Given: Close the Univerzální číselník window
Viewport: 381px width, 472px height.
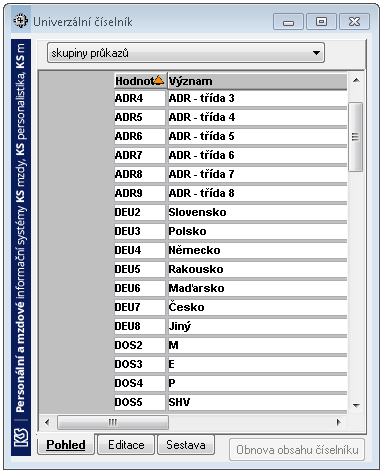Looking at the screenshot, I should click(354, 22).
